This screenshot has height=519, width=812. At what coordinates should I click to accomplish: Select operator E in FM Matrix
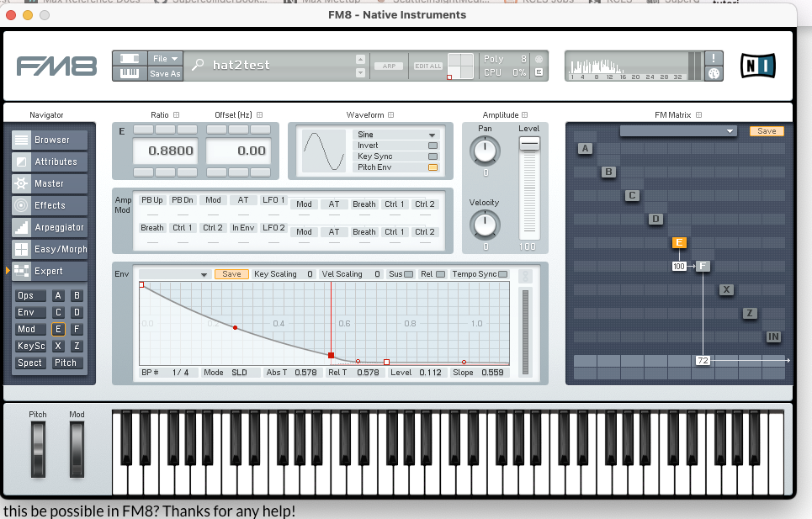pyautogui.click(x=679, y=242)
